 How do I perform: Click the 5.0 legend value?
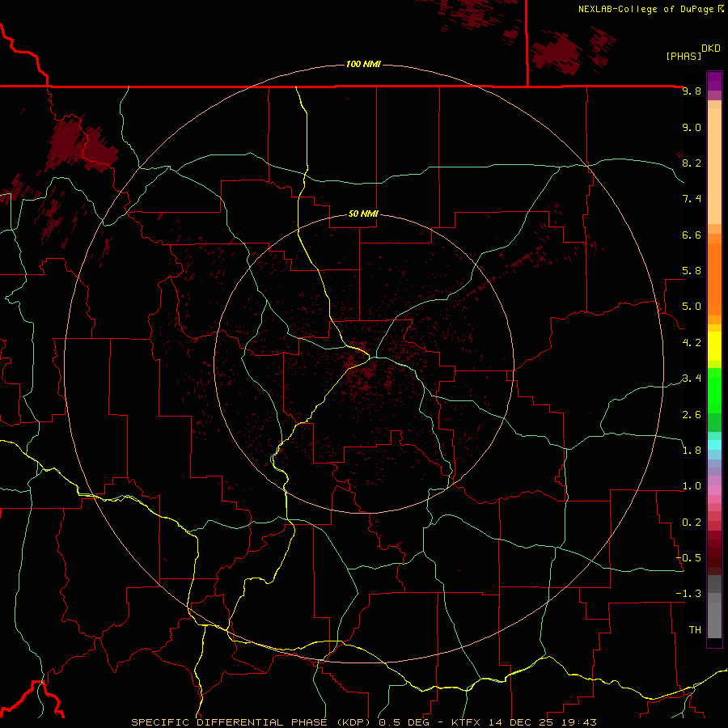[692, 307]
